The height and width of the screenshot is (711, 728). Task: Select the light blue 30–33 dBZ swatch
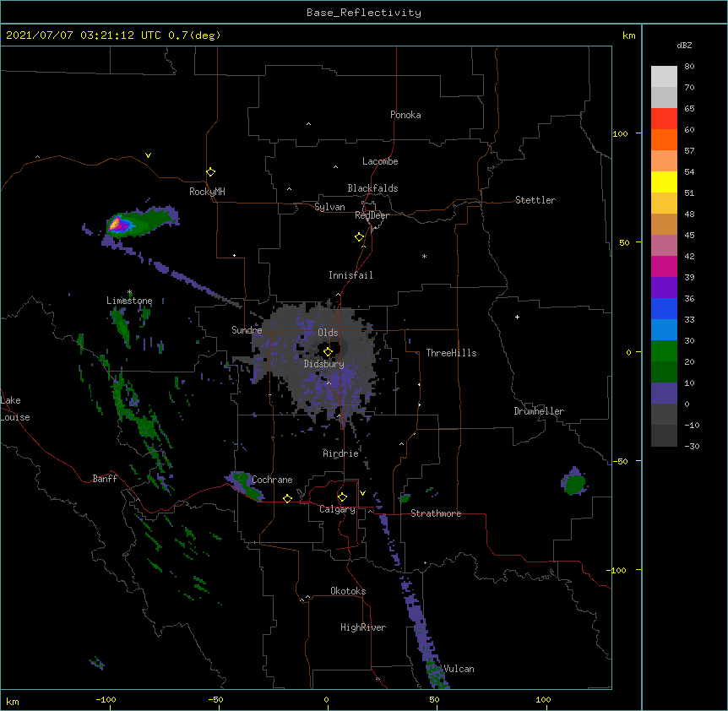(x=664, y=329)
